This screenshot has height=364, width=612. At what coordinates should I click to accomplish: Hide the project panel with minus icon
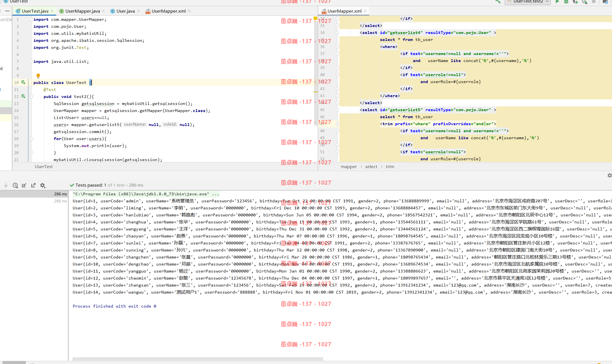[x=7, y=11]
